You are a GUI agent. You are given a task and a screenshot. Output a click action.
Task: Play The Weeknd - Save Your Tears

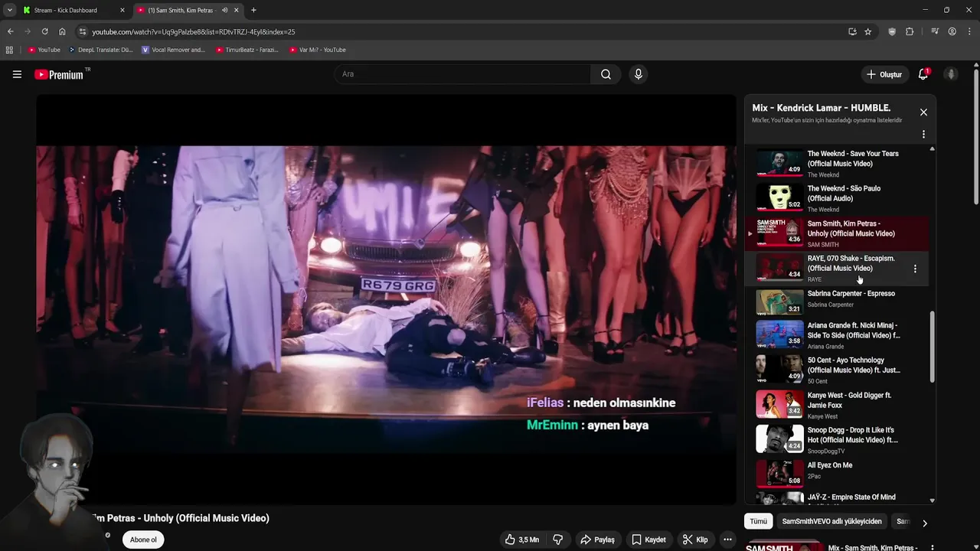tap(838, 163)
